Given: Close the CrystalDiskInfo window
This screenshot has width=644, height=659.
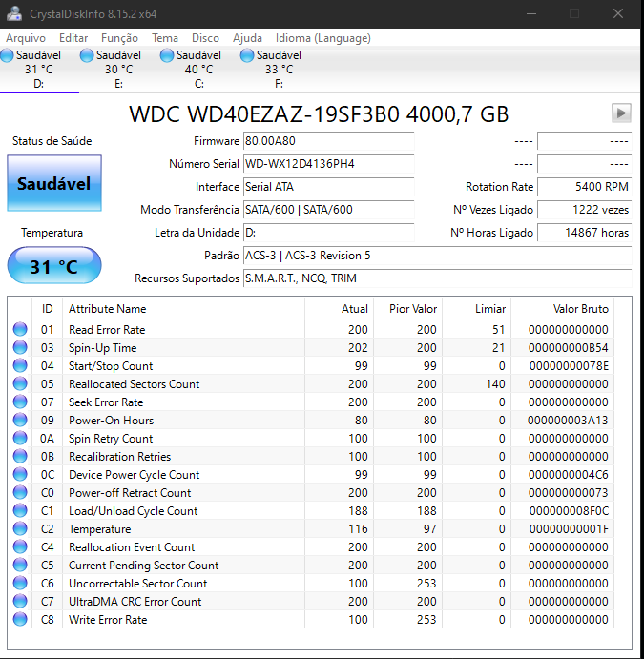Looking at the screenshot, I should tap(618, 14).
